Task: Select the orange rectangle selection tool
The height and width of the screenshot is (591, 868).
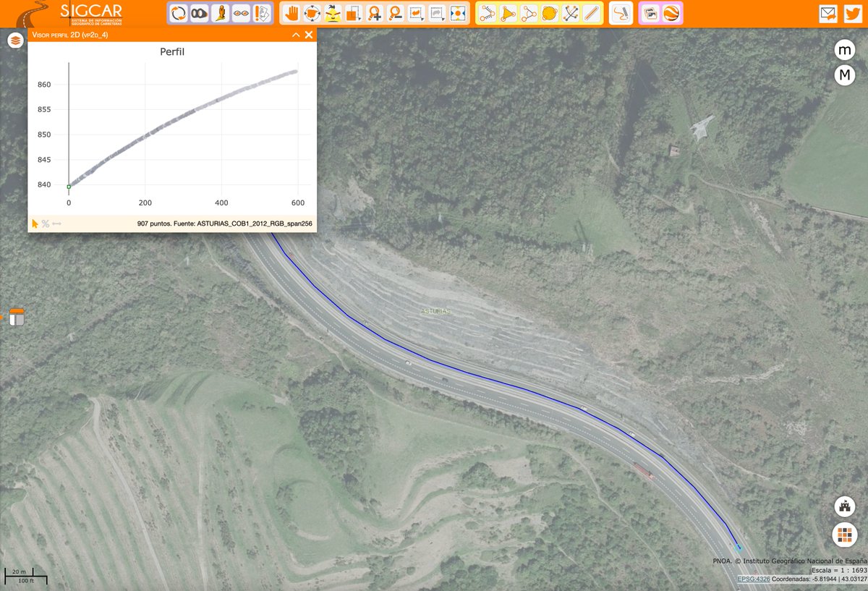Action: click(x=354, y=13)
